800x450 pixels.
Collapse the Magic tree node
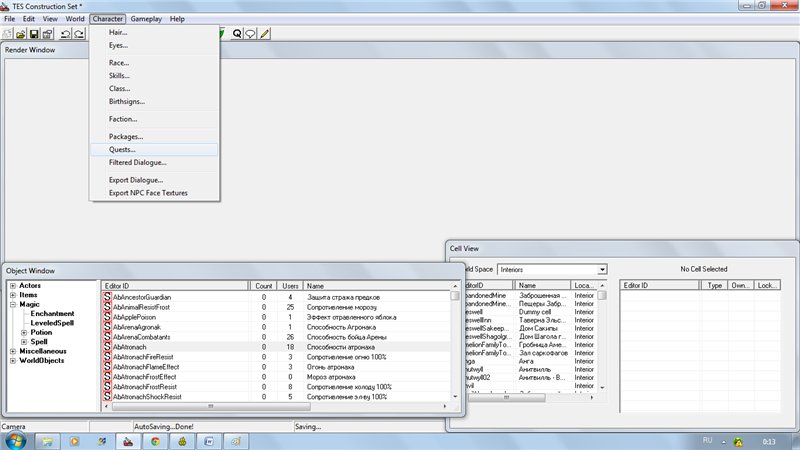coord(13,305)
